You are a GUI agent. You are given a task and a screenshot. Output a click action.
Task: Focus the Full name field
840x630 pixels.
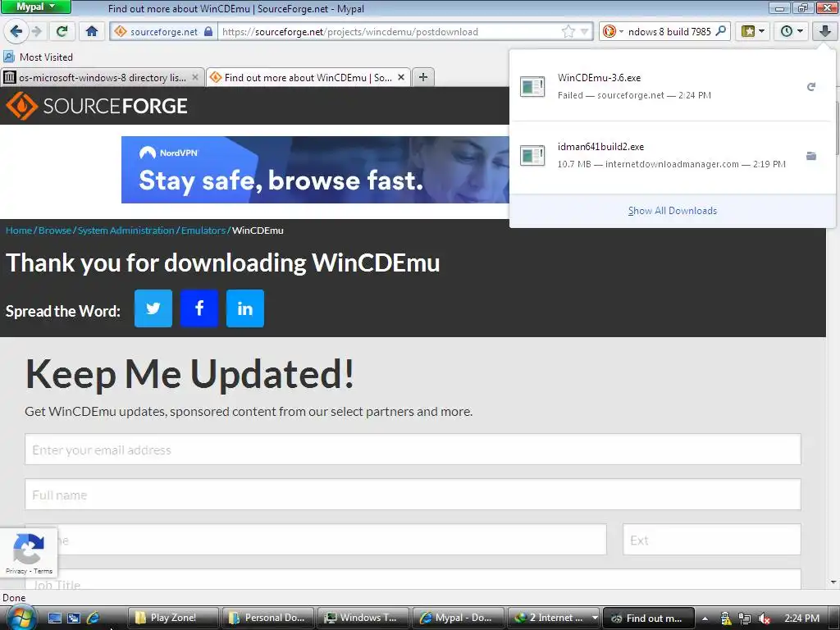[x=413, y=495]
